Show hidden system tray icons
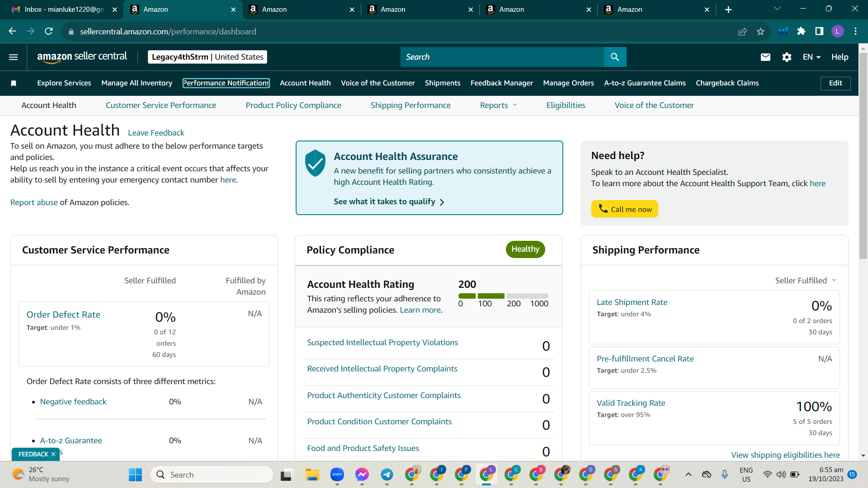Viewport: 868px width, 488px height. 689,474
